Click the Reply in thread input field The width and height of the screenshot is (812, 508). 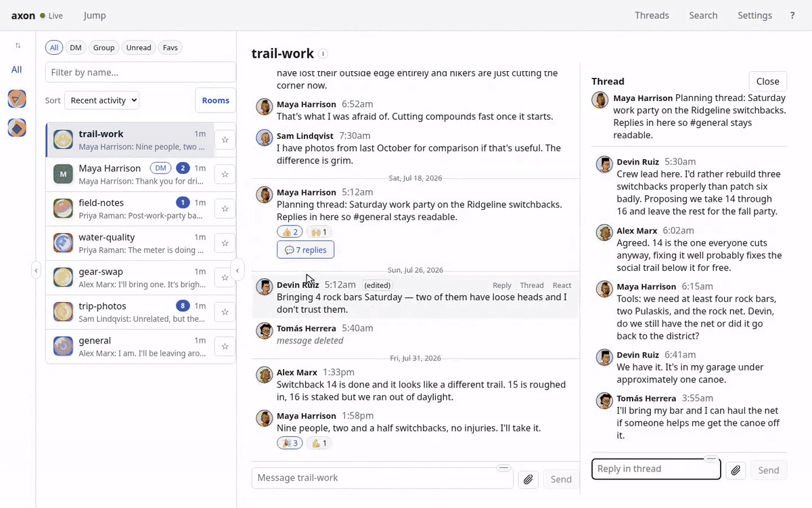(656, 469)
